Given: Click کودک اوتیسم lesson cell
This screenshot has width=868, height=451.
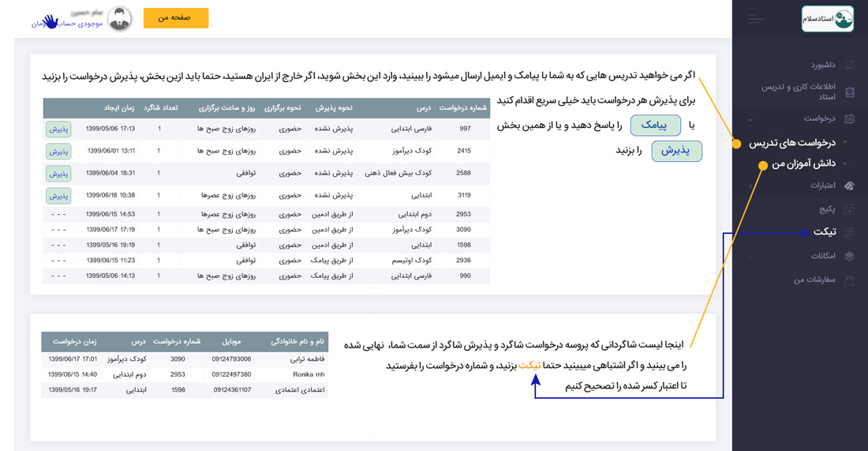Looking at the screenshot, I should (412, 260).
